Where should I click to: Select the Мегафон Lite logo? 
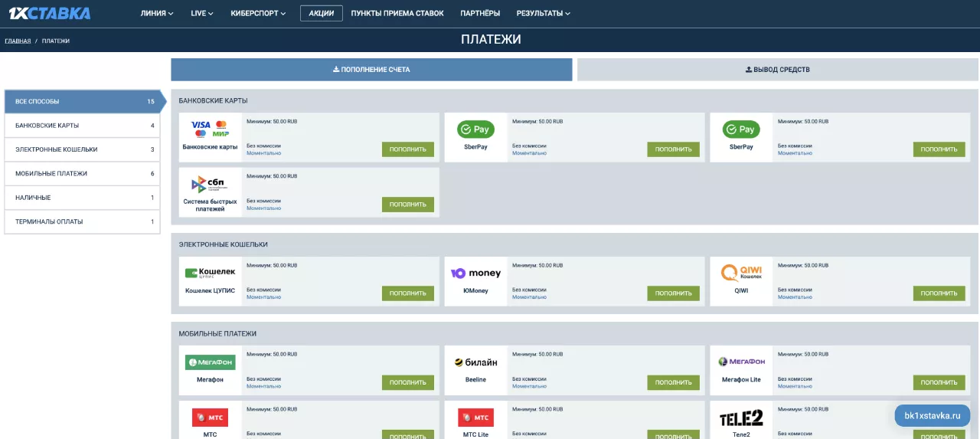[x=741, y=362]
